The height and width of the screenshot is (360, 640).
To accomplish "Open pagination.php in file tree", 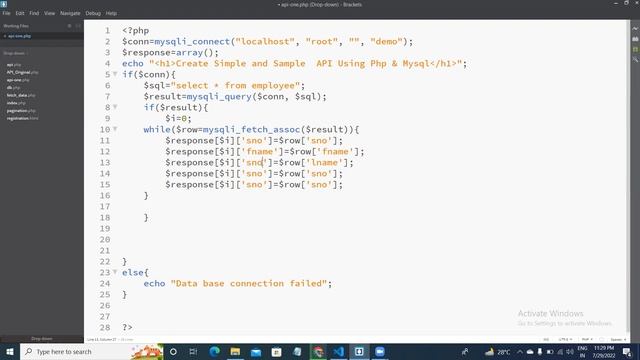I will click(x=21, y=111).
